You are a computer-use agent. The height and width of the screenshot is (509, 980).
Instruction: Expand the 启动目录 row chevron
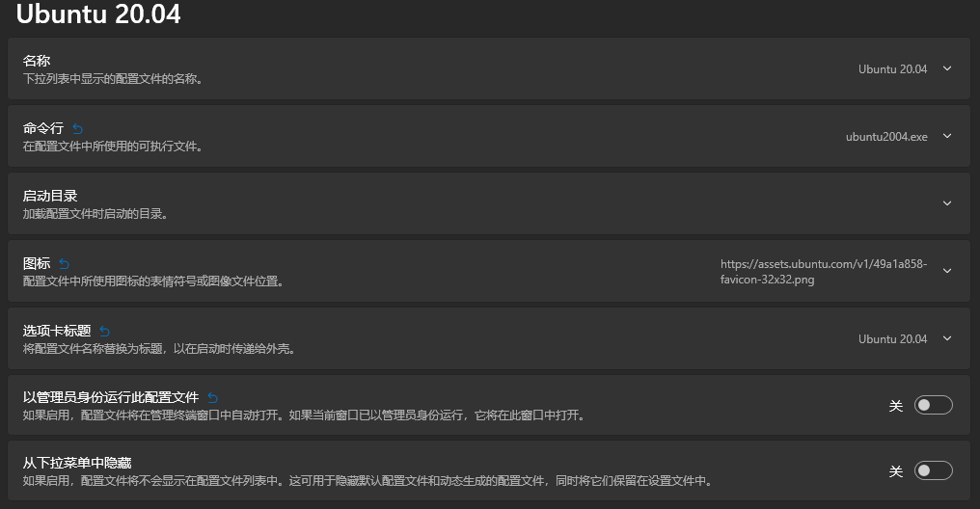point(947,203)
